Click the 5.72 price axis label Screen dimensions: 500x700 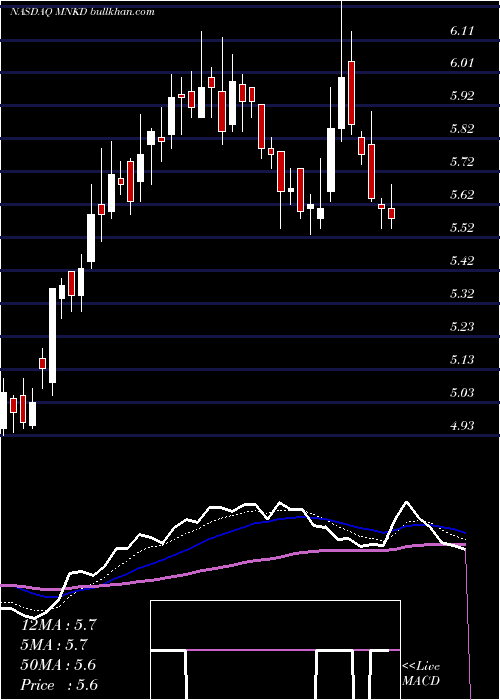tap(462, 162)
